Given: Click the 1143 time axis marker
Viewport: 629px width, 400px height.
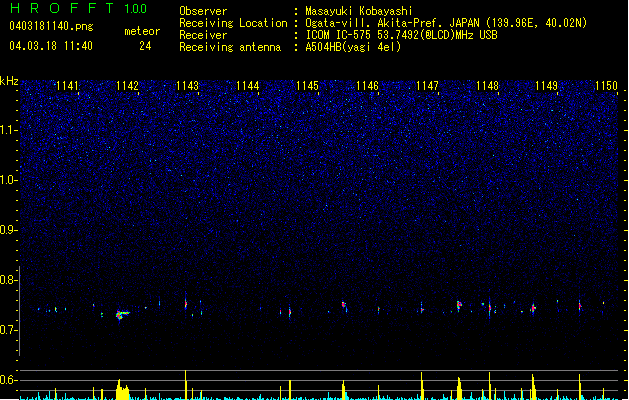Looking at the screenshot, I should (x=187, y=86).
